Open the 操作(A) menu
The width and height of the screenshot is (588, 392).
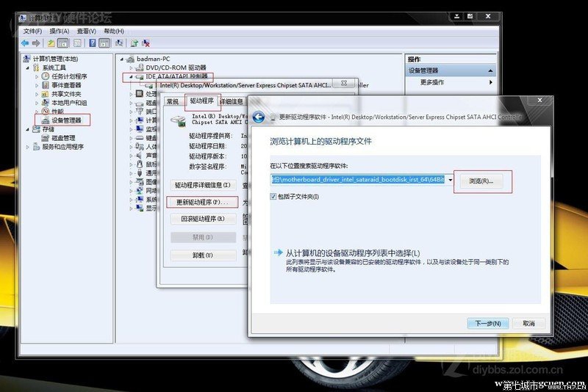[x=60, y=31]
